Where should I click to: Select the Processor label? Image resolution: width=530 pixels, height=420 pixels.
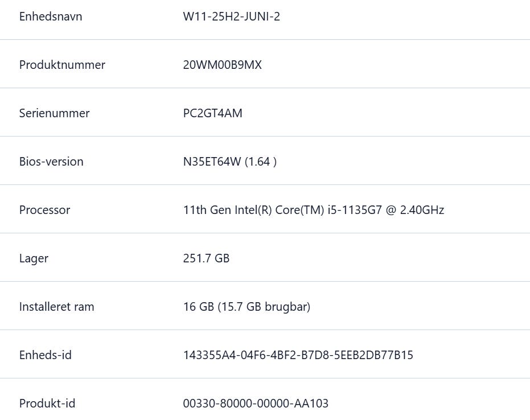click(x=44, y=210)
